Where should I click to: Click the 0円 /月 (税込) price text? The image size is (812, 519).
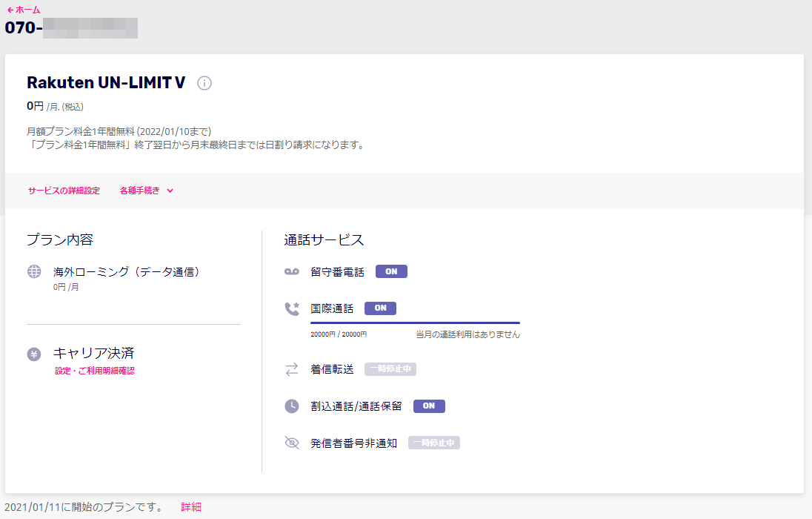(x=56, y=106)
